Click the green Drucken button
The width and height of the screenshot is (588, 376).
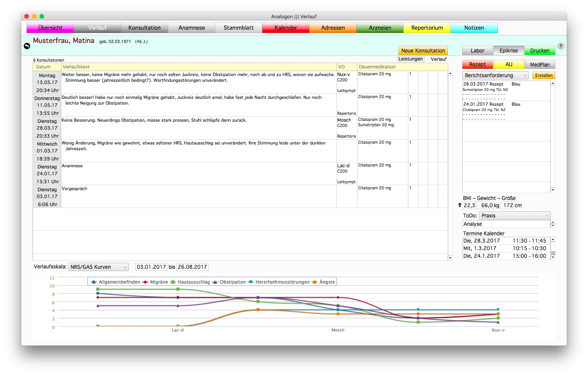[x=540, y=51]
